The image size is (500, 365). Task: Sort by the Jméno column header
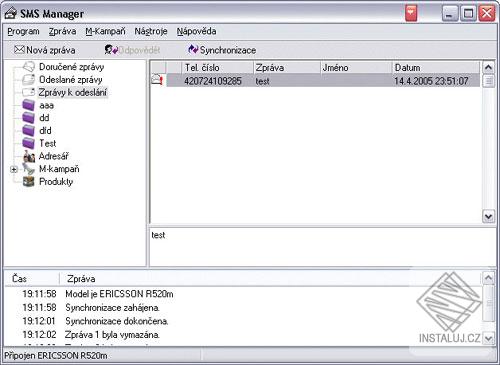(356, 68)
